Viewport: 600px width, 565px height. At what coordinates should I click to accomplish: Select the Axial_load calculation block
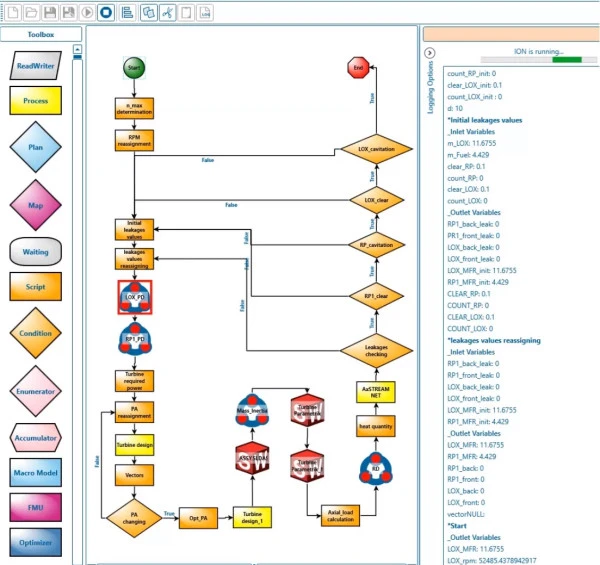pos(340,515)
